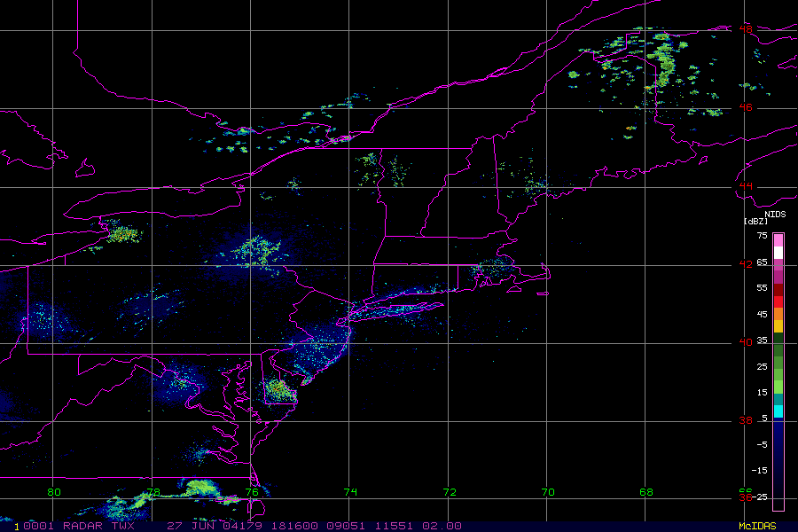Click the 5 dBZ scale value

[764, 419]
